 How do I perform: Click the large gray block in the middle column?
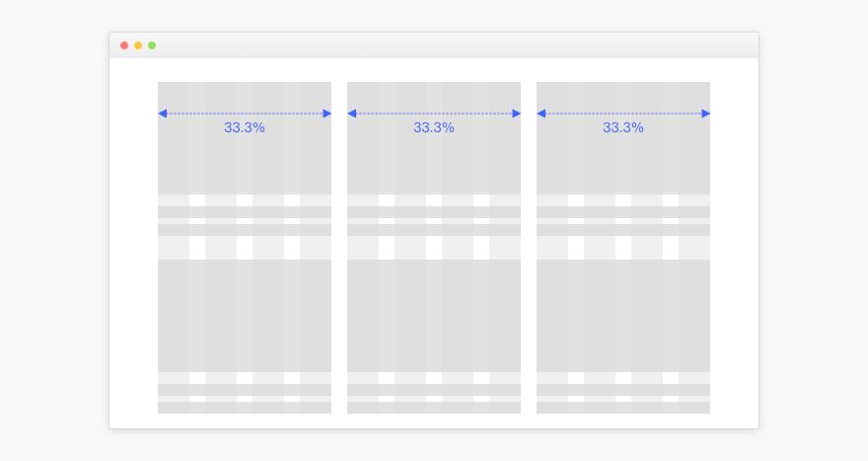(434, 314)
